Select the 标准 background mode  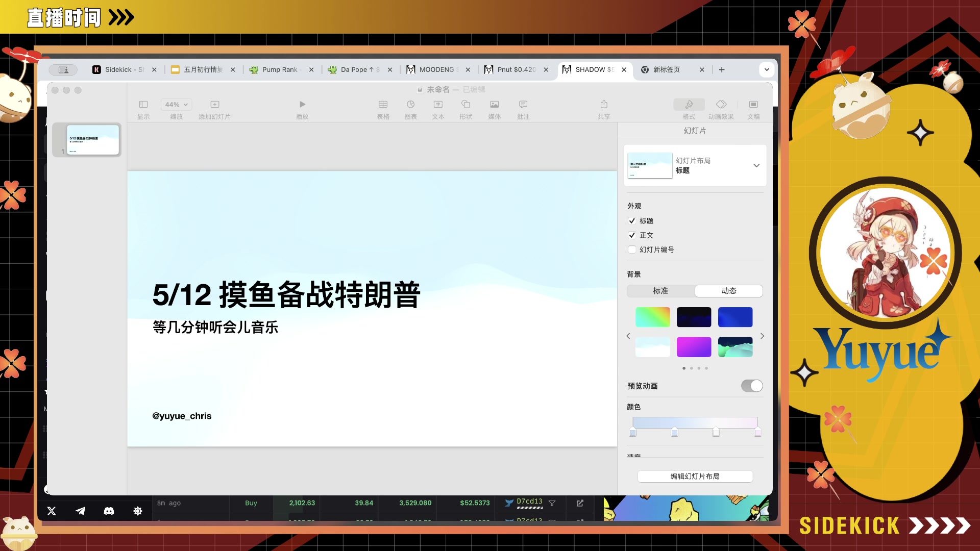[660, 291]
